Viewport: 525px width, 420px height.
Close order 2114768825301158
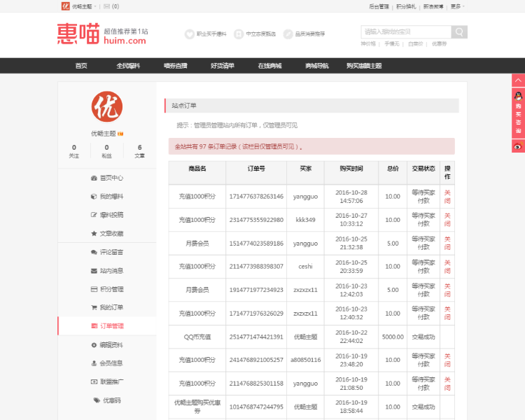[447, 384]
